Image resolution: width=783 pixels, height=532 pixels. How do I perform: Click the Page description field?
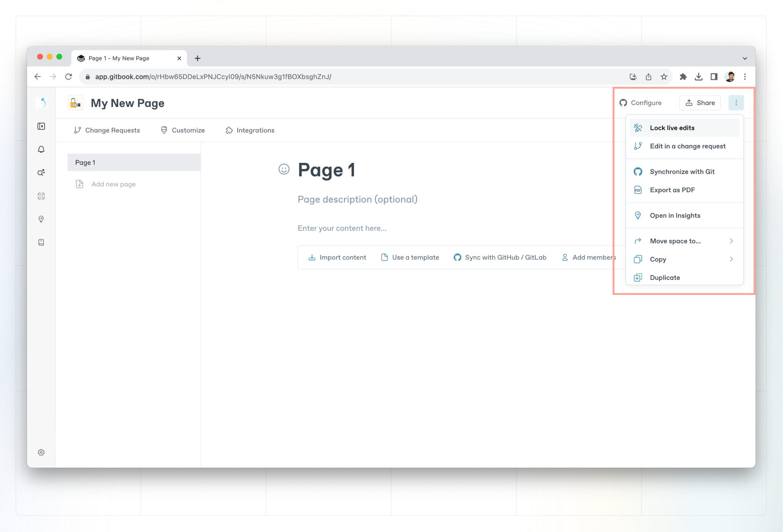coord(357,199)
